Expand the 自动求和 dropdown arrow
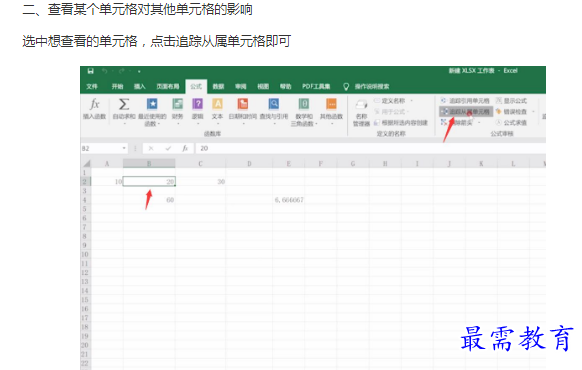The height and width of the screenshot is (370, 582). pos(124,123)
